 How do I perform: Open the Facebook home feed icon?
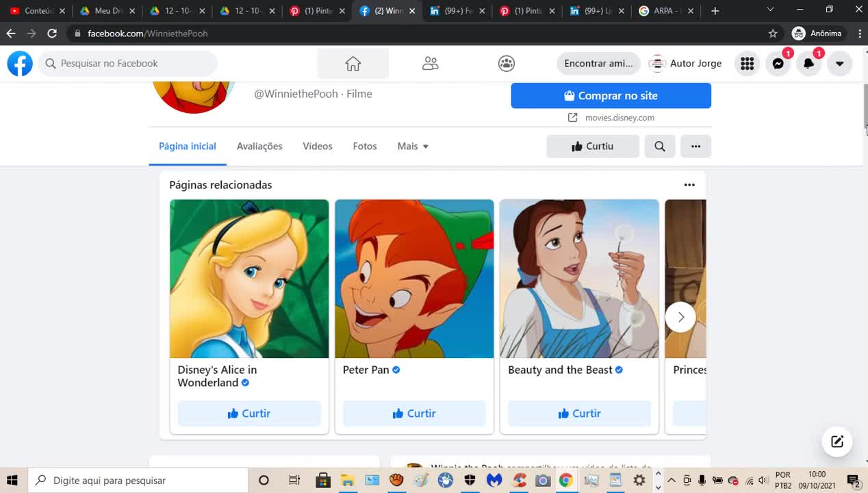[x=353, y=64]
